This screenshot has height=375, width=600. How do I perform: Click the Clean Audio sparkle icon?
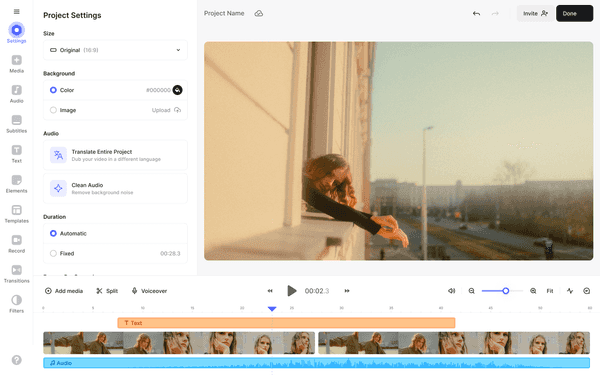pos(58,188)
